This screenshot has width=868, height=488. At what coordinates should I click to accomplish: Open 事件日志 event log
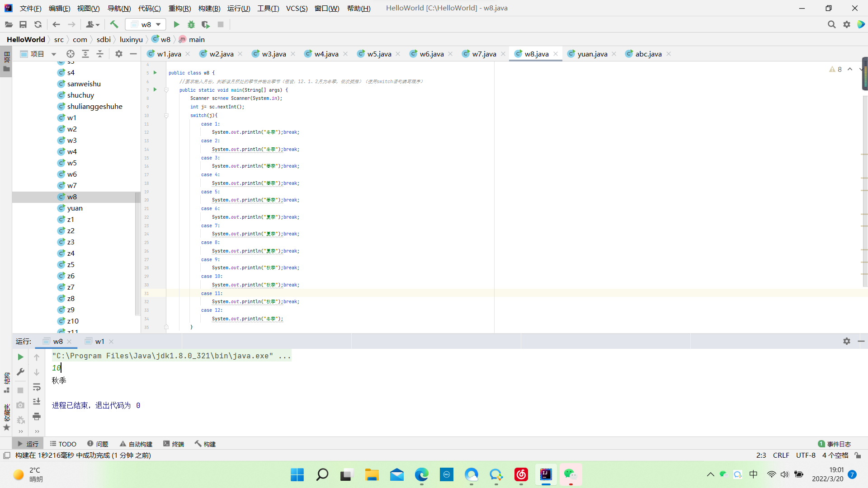(x=835, y=444)
